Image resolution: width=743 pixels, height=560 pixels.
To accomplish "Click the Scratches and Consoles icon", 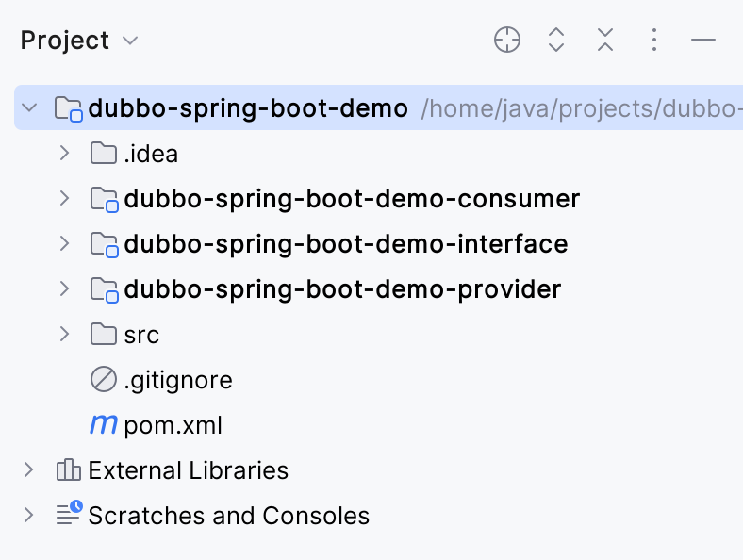I will pyautogui.click(x=69, y=515).
